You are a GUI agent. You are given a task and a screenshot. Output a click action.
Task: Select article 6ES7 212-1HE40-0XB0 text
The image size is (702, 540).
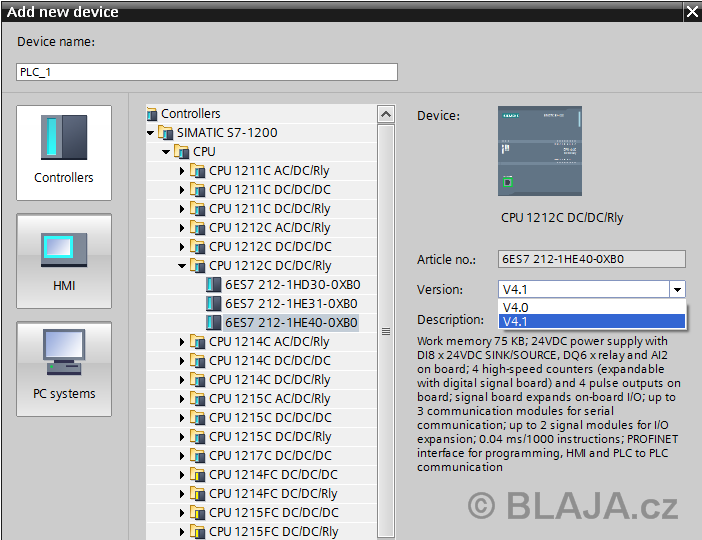[x=291, y=323]
